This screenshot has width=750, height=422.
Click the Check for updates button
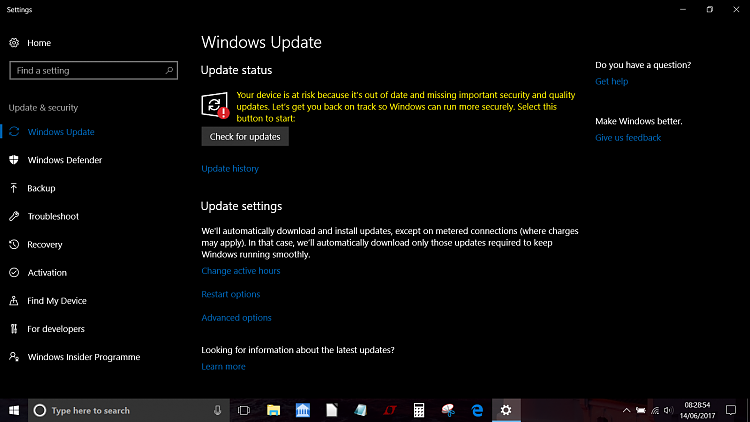(245, 137)
